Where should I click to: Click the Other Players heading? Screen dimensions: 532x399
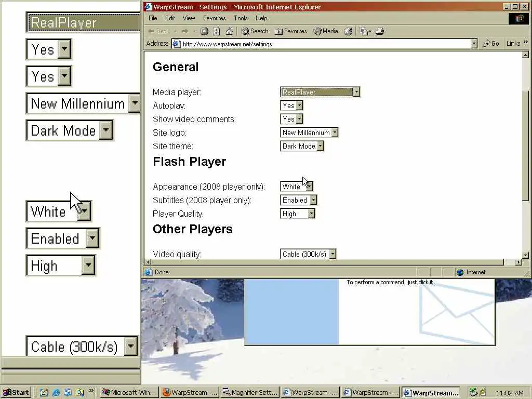[x=192, y=229]
